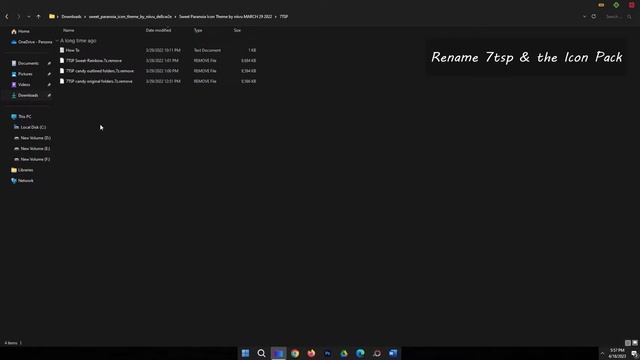Click the File Explorer taskbar icon

[x=278, y=353]
